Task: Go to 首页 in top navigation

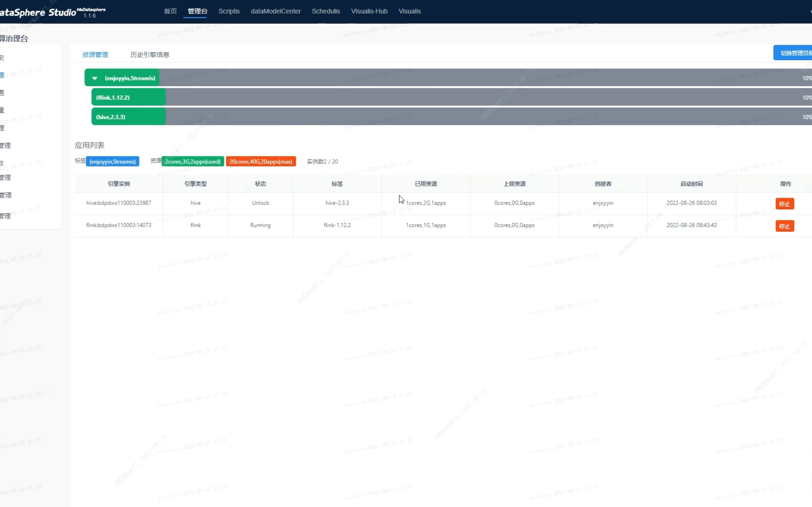Action: [x=170, y=11]
